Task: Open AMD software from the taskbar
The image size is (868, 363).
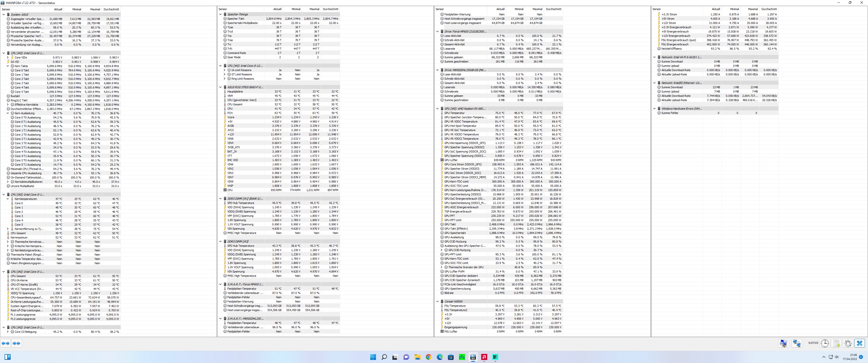Action: [x=484, y=357]
